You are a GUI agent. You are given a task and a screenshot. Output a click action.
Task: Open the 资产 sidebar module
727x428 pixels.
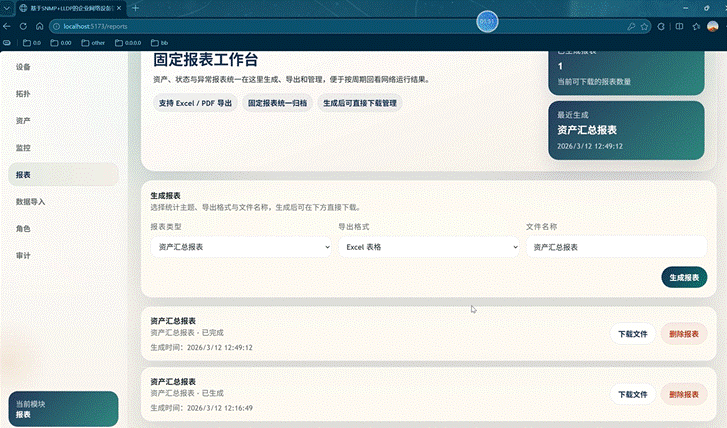point(63,121)
